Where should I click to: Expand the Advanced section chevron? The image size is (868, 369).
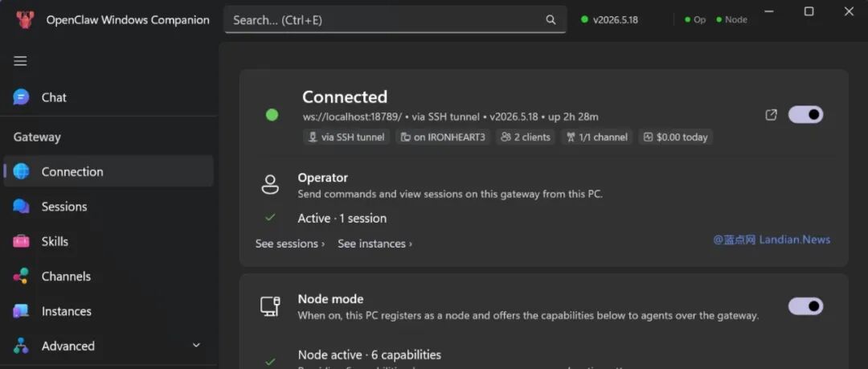point(196,345)
